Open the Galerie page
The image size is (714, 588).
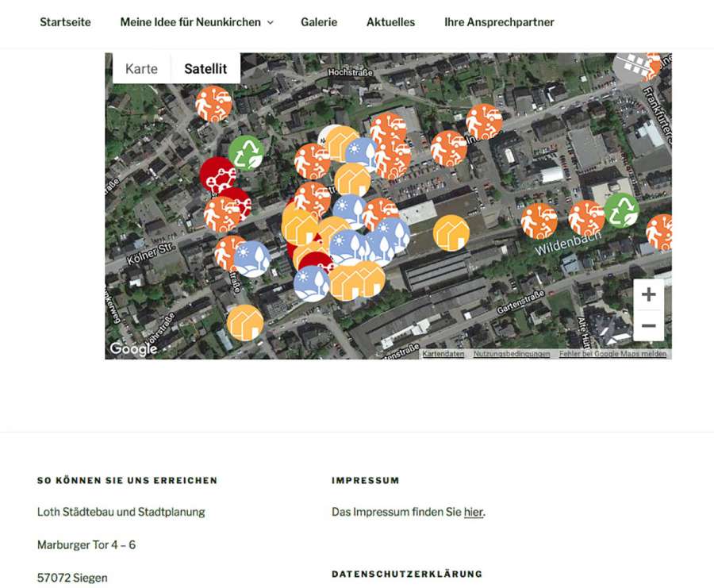[319, 22]
